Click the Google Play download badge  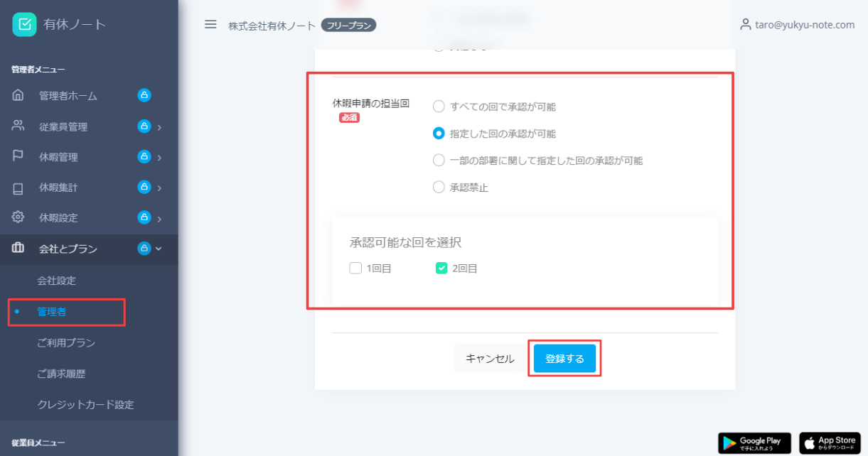(754, 443)
